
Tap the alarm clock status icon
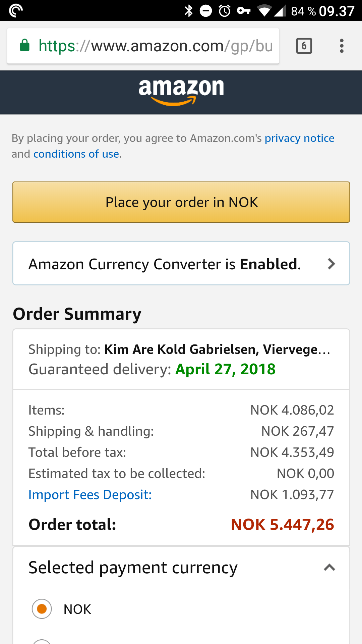click(225, 11)
